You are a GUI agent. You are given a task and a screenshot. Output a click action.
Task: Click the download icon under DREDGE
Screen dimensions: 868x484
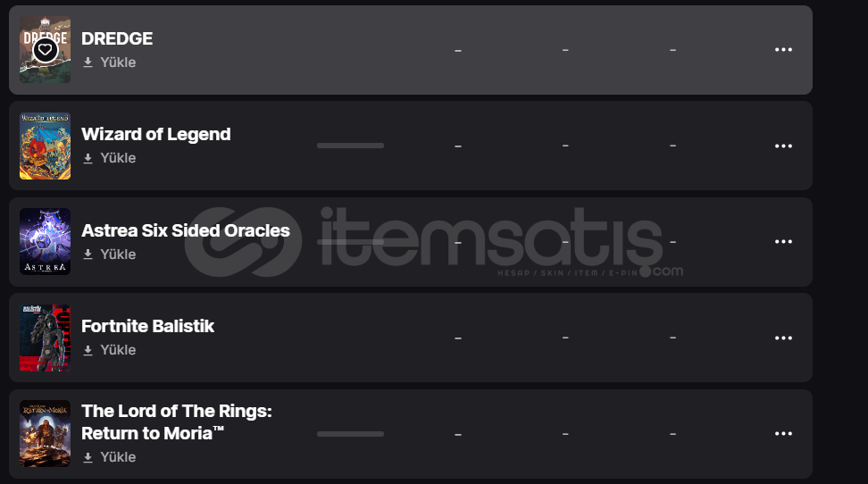pyautogui.click(x=88, y=63)
